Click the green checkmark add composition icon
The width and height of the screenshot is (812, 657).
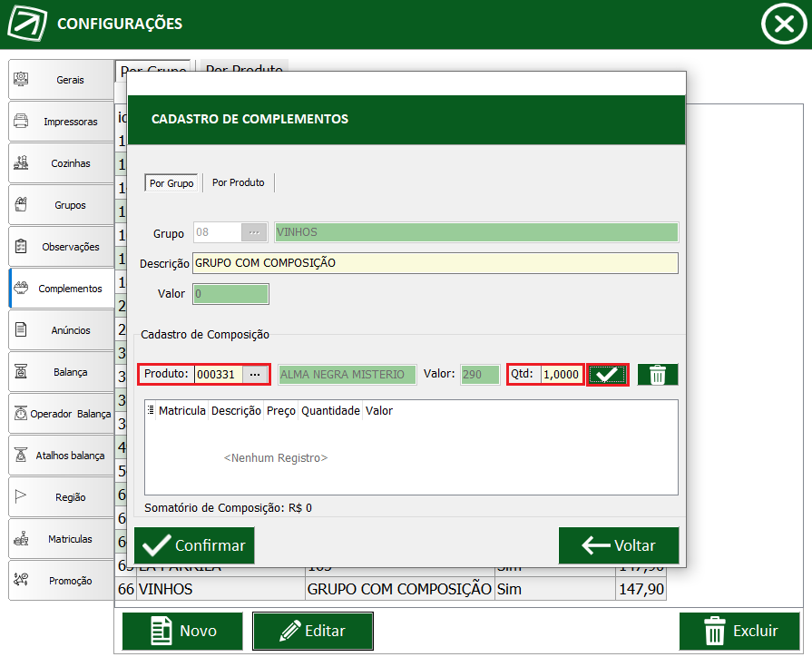607,374
